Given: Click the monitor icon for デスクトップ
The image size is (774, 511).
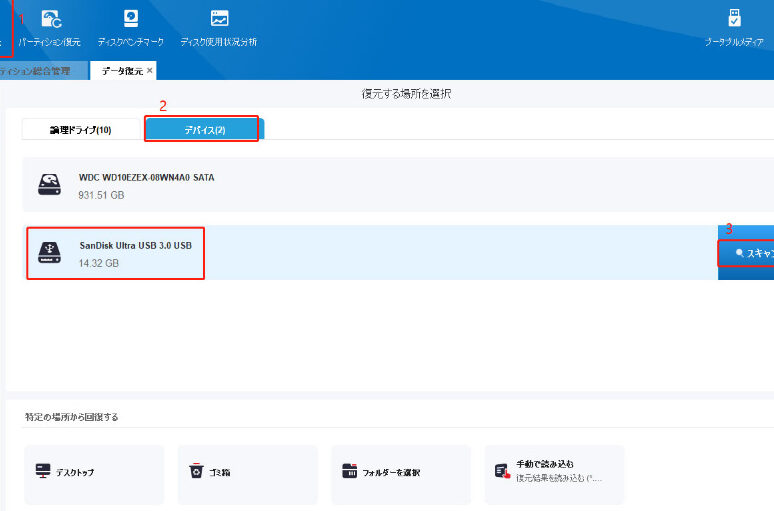Looking at the screenshot, I should [43, 471].
